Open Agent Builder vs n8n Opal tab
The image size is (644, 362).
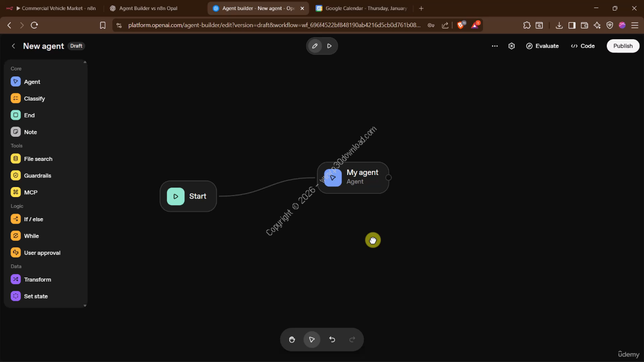click(x=148, y=9)
